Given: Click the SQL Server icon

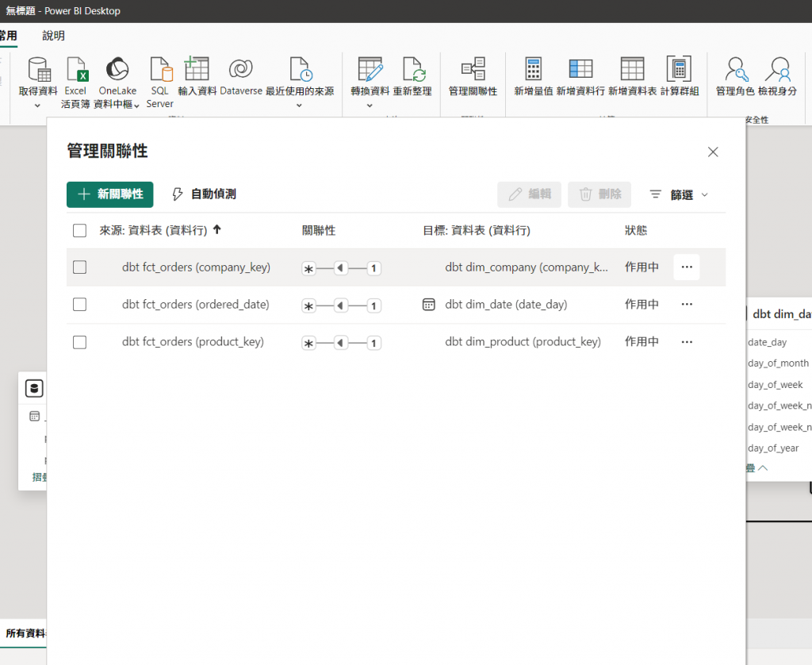Looking at the screenshot, I should click(160, 70).
